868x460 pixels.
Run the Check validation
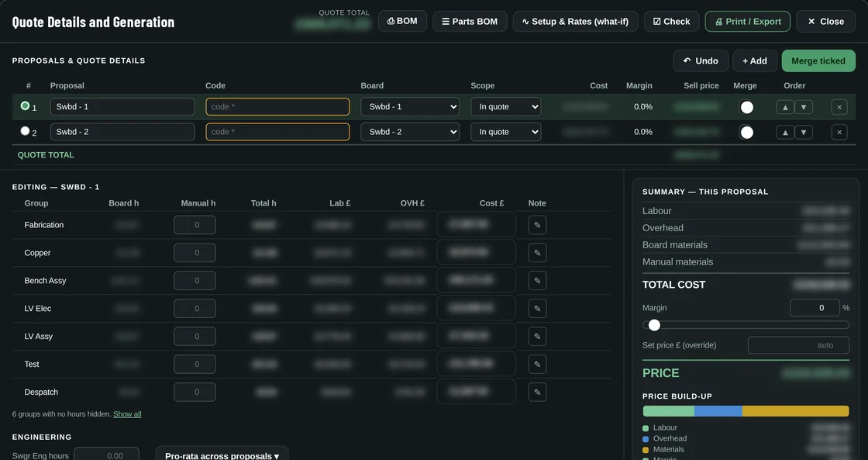[x=671, y=21]
